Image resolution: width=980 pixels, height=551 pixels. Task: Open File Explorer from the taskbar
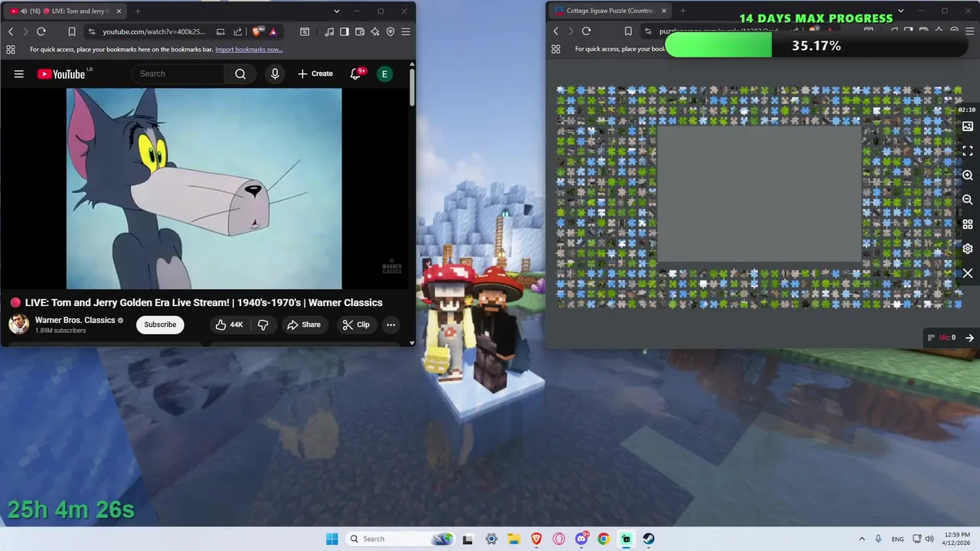[514, 539]
